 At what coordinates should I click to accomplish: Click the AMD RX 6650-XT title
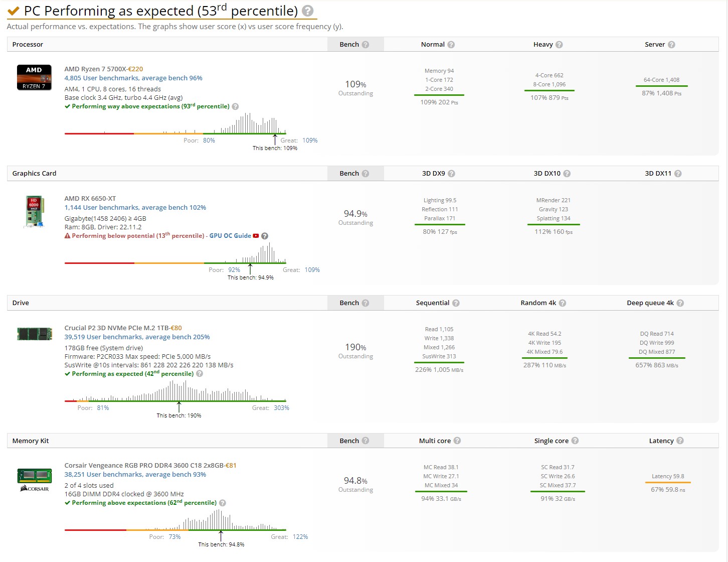tap(90, 199)
